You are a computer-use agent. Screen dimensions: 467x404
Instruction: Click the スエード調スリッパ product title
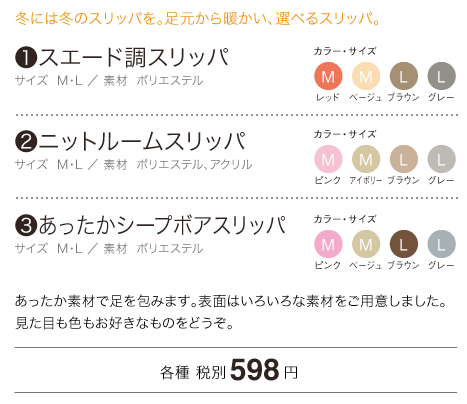[134, 57]
